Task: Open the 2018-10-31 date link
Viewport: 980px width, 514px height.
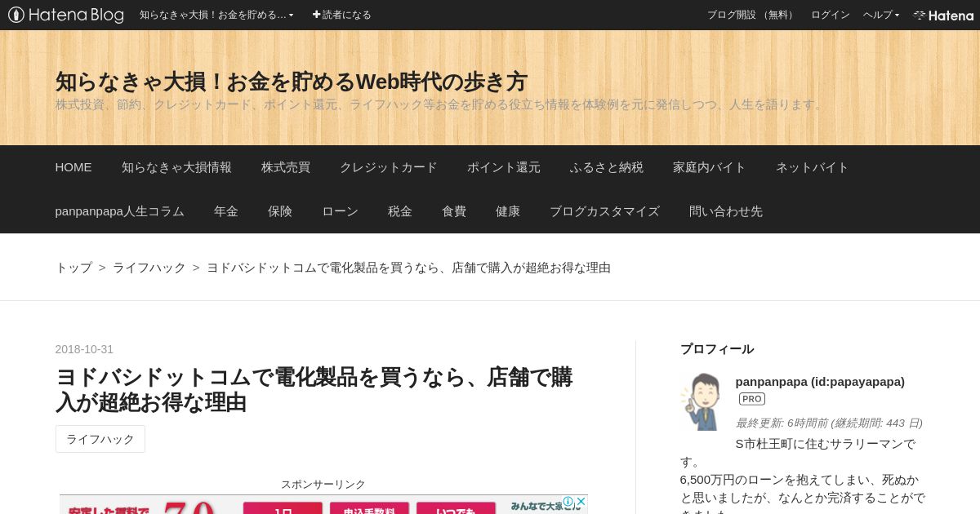Action: [84, 349]
